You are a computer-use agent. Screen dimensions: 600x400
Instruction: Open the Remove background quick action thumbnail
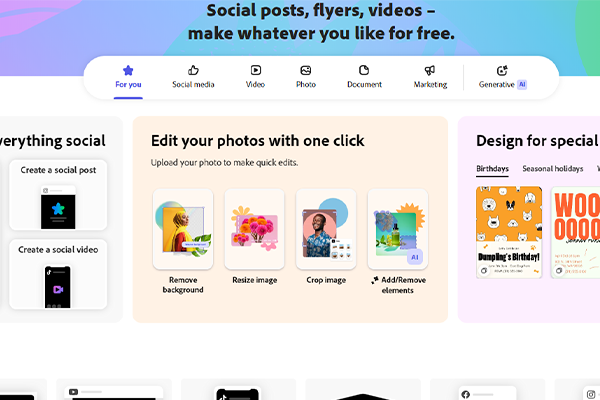(x=183, y=229)
